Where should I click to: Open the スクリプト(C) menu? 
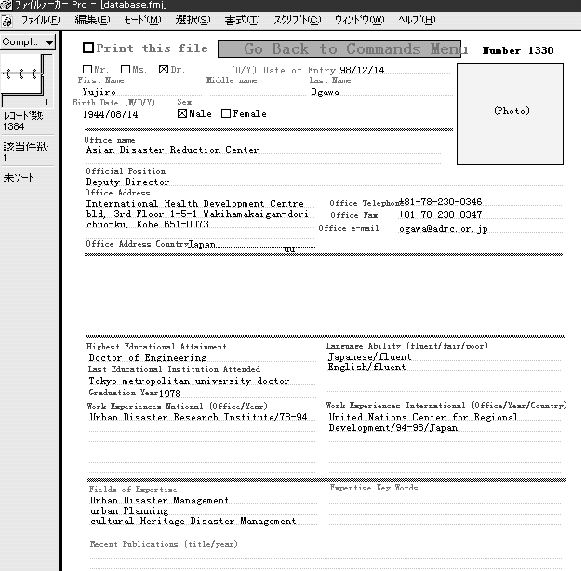click(x=297, y=20)
